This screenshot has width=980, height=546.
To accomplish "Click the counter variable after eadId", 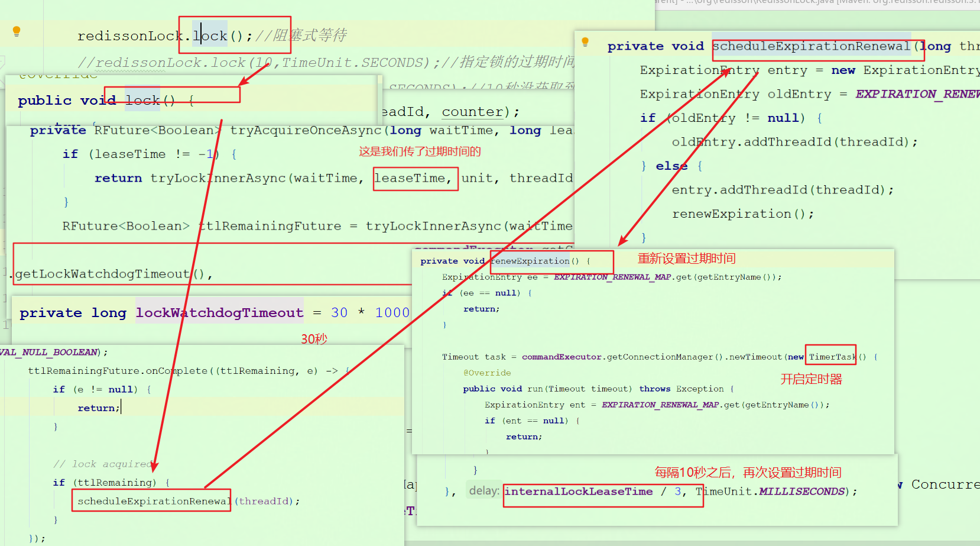I will coord(473,112).
